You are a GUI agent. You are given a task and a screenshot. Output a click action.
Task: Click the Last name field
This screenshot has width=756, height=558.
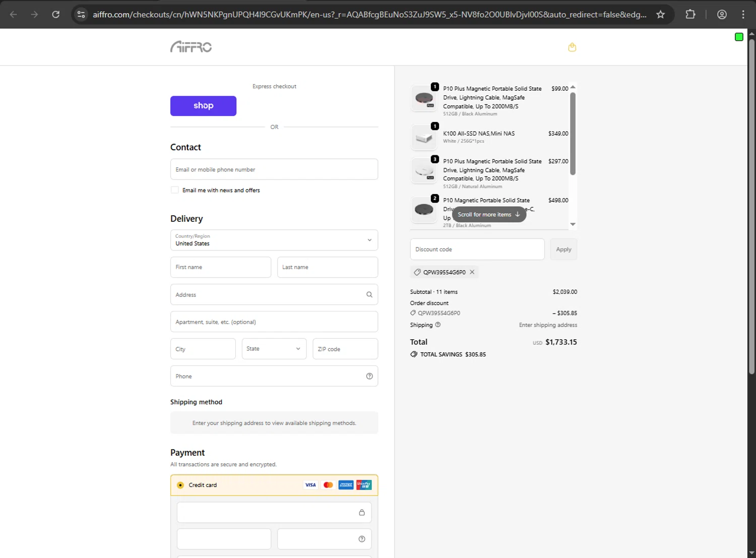pyautogui.click(x=328, y=267)
